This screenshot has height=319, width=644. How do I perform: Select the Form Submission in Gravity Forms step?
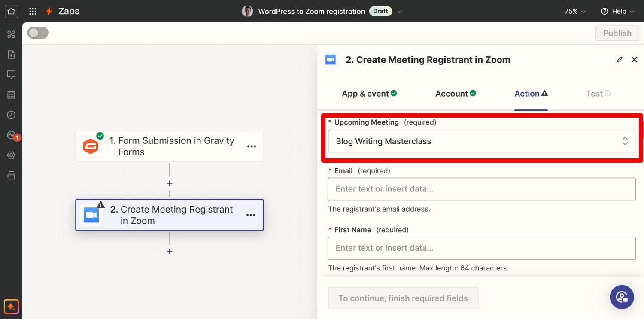coord(169,146)
